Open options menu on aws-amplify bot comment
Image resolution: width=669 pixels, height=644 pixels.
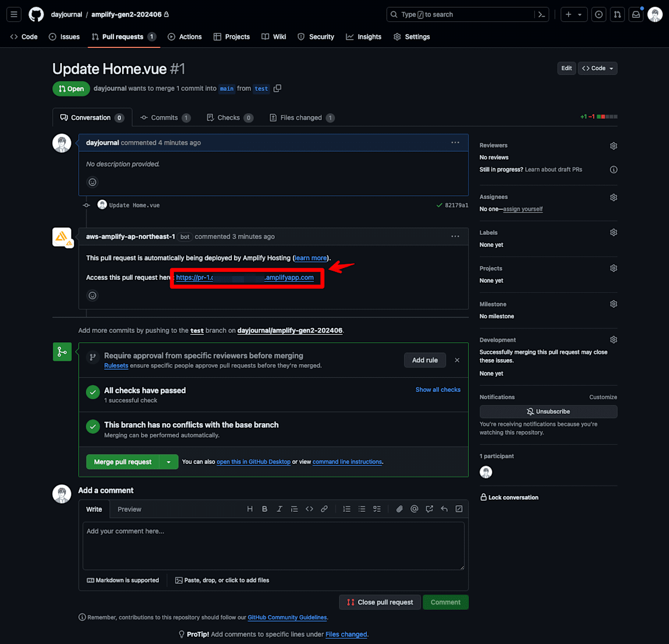coord(455,236)
